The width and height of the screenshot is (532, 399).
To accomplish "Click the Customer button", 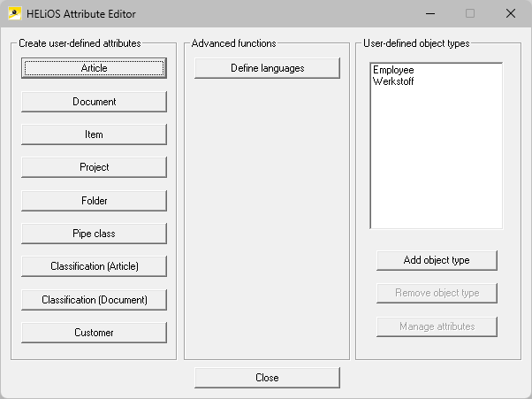I will coord(94,333).
